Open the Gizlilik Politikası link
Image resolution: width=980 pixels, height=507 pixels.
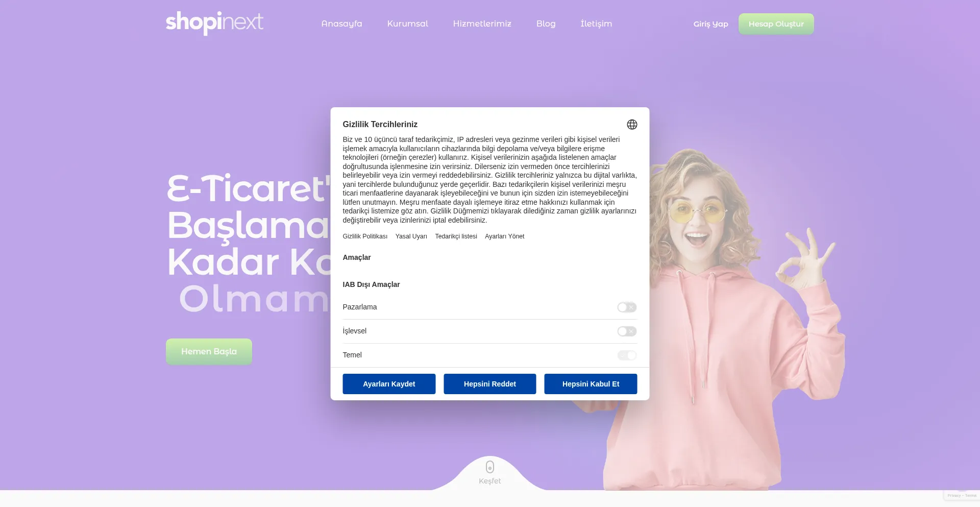[x=365, y=236]
